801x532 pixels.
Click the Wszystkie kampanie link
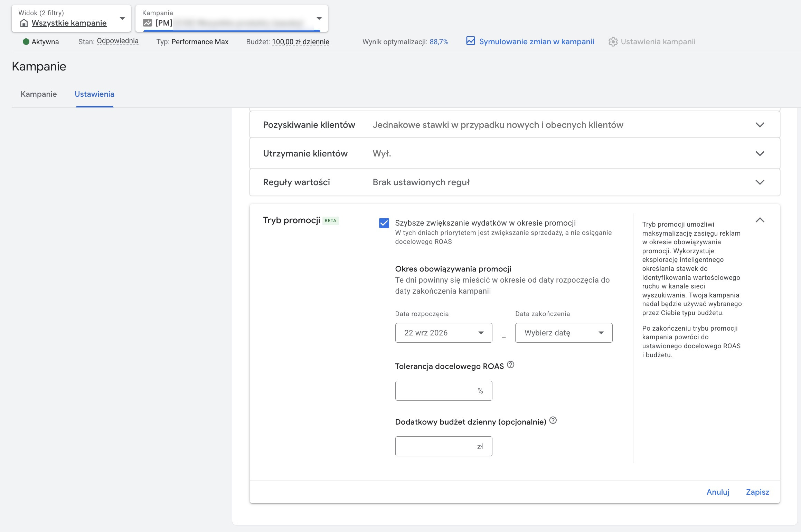pos(69,23)
